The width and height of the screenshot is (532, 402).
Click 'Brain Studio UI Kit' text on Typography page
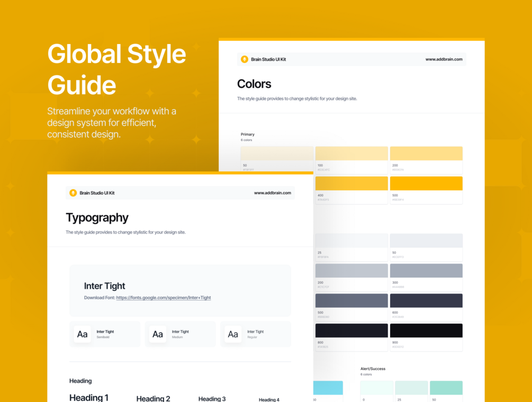(x=97, y=193)
